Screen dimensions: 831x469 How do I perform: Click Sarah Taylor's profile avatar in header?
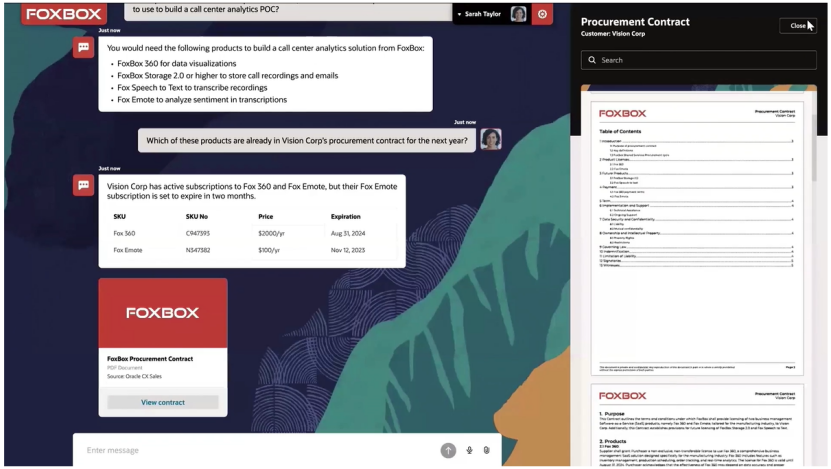tap(518, 14)
